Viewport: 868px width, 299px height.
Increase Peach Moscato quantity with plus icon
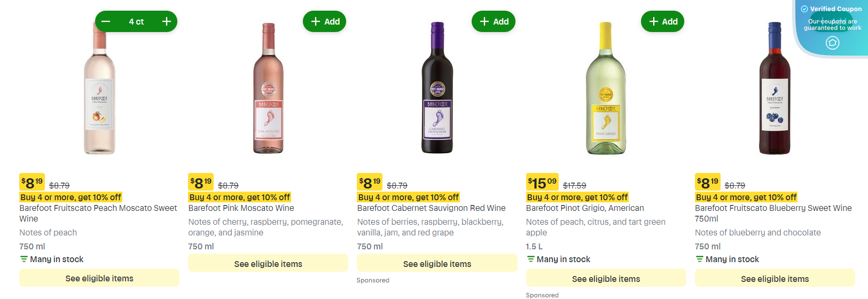click(167, 22)
